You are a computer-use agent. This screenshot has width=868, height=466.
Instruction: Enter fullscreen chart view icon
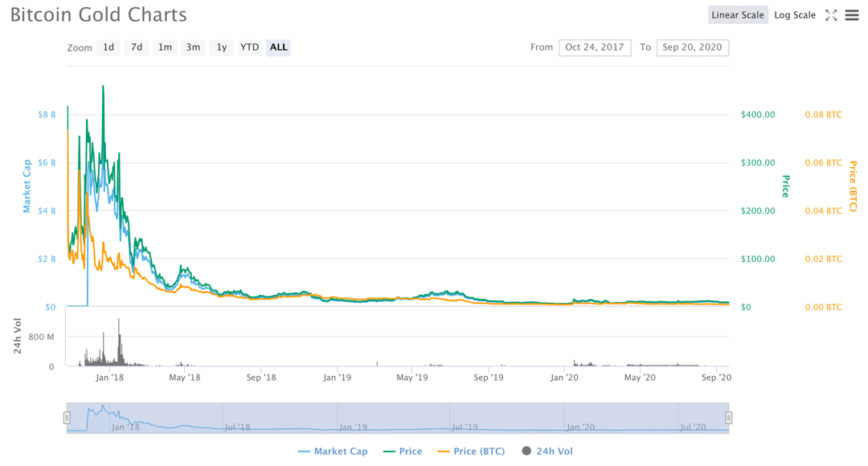pyautogui.click(x=831, y=15)
